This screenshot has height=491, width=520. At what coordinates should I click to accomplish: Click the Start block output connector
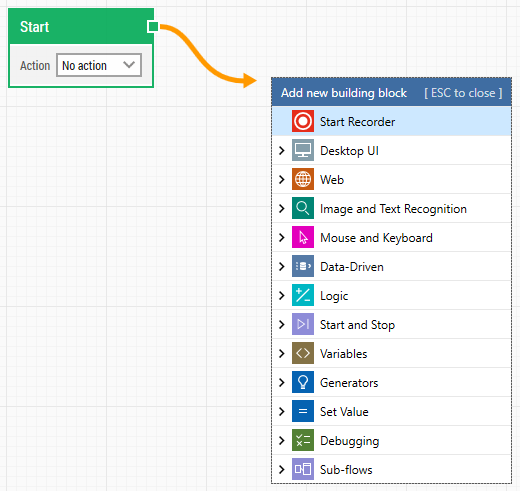[x=153, y=27]
